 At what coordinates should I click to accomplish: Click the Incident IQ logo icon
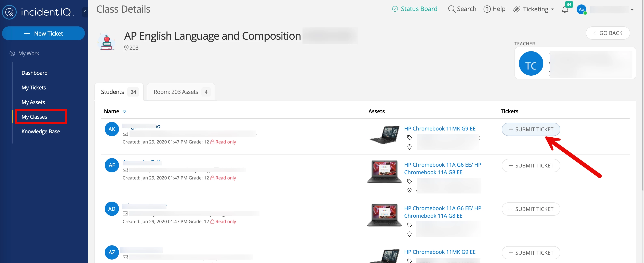pos(9,12)
